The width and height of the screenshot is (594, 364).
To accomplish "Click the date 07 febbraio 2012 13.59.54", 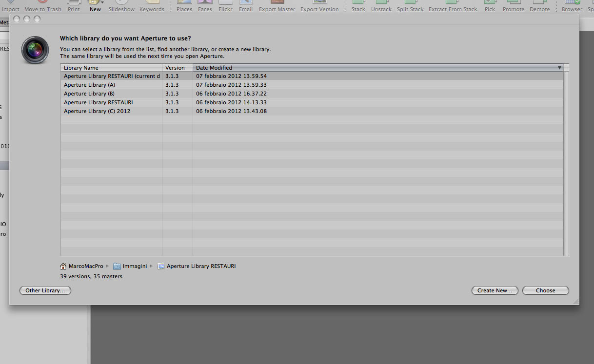I will (231, 76).
